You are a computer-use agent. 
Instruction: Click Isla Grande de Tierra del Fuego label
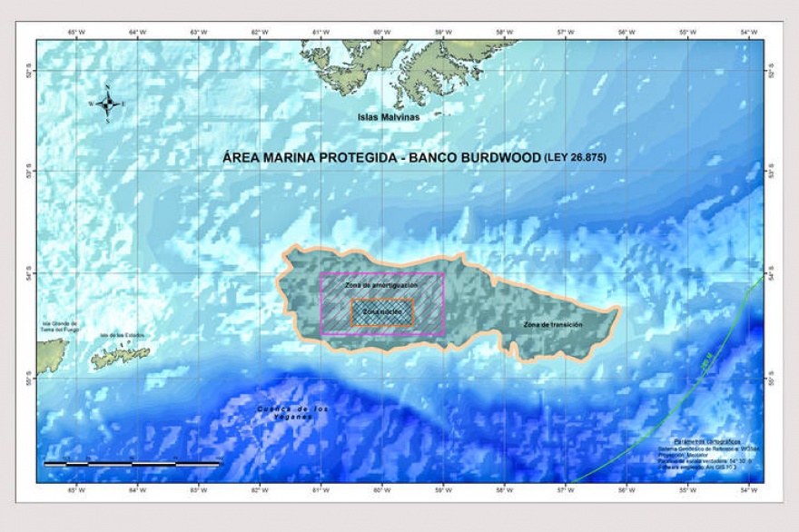coord(60,327)
